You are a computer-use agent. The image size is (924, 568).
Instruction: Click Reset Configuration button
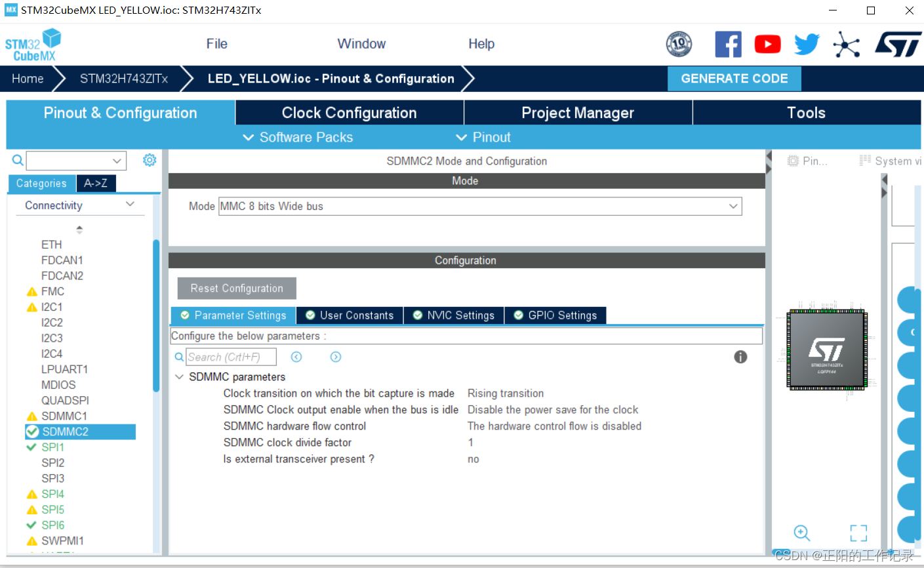pyautogui.click(x=237, y=289)
